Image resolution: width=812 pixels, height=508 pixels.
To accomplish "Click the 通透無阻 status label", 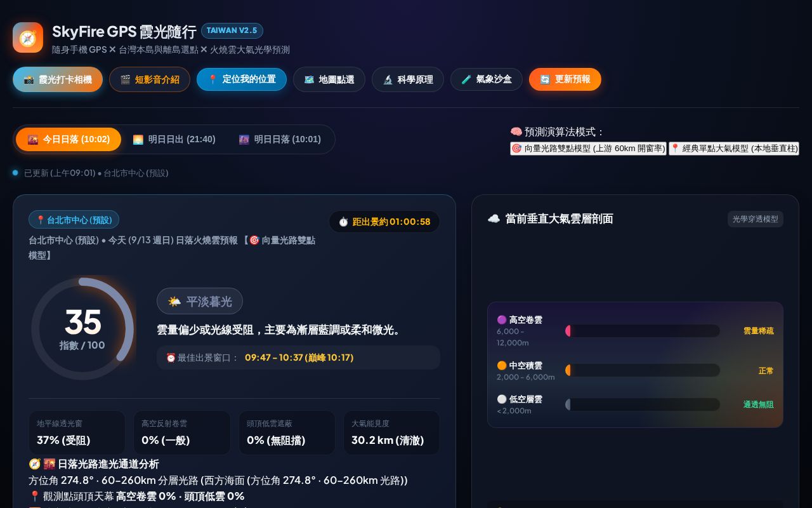I will 759,404.
